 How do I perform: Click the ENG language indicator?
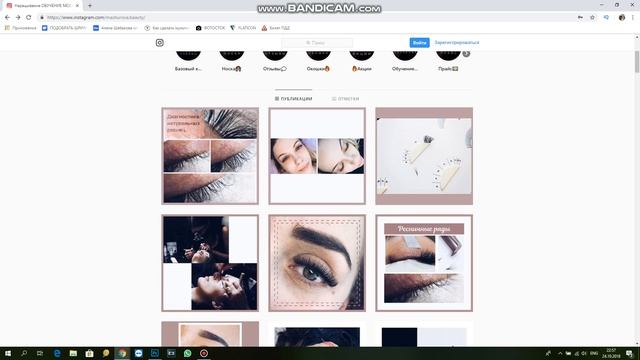(x=594, y=353)
